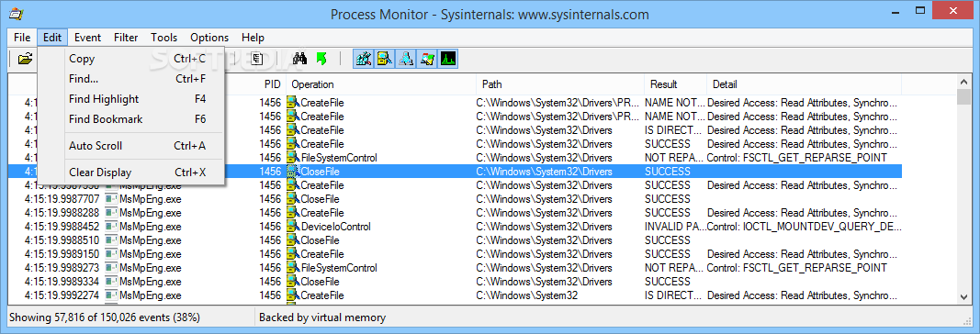
Task: Open the process tree document icon
Action: 256,59
